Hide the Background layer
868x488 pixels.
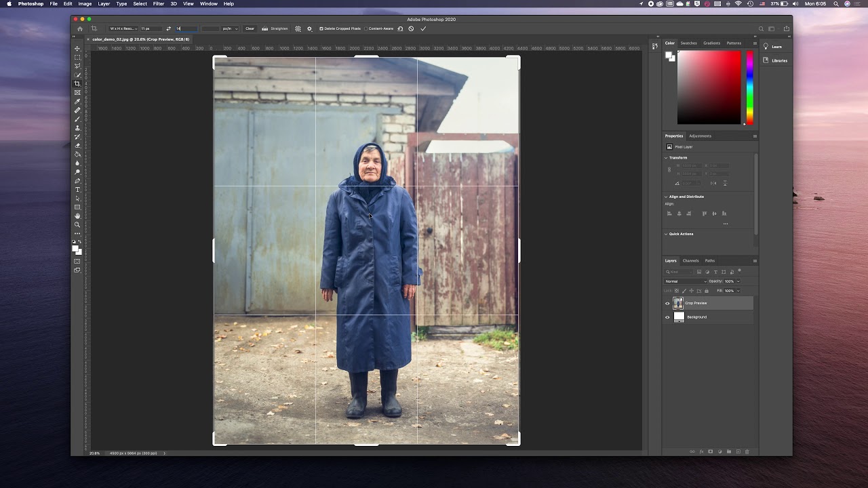click(x=667, y=317)
